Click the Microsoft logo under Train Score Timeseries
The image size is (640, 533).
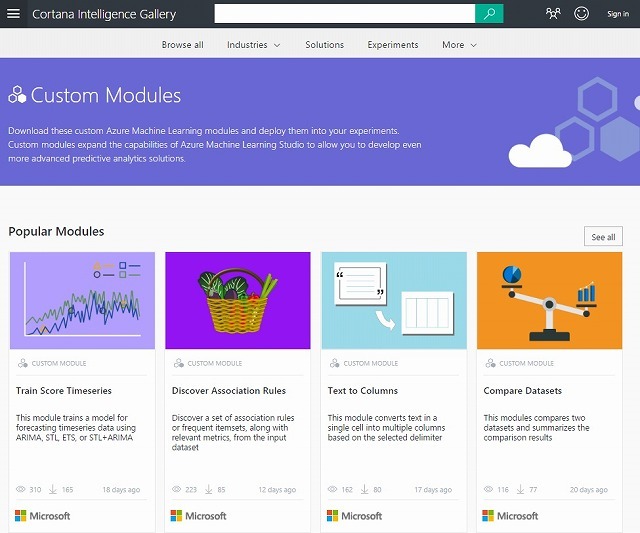(x=43, y=516)
